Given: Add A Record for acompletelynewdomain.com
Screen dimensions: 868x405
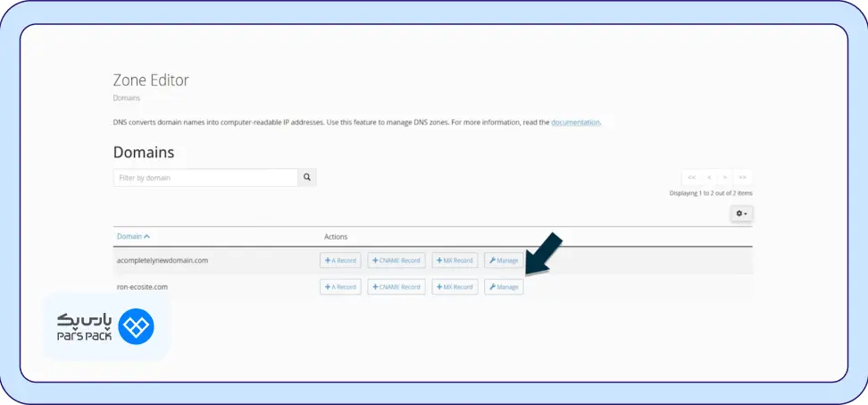Looking at the screenshot, I should pos(340,260).
